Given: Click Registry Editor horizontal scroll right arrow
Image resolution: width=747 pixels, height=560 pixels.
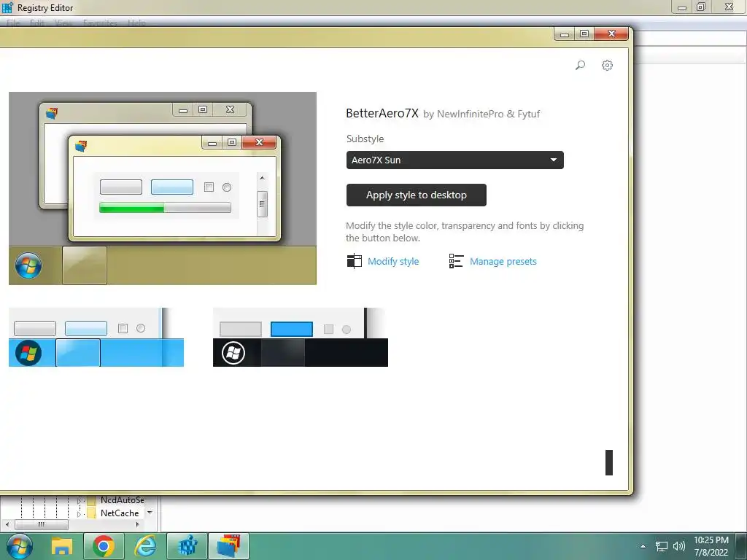Looking at the screenshot, I should click(137, 524).
